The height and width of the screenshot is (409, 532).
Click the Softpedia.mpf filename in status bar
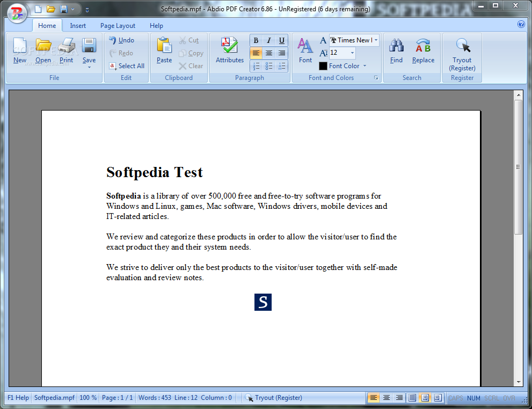54,398
